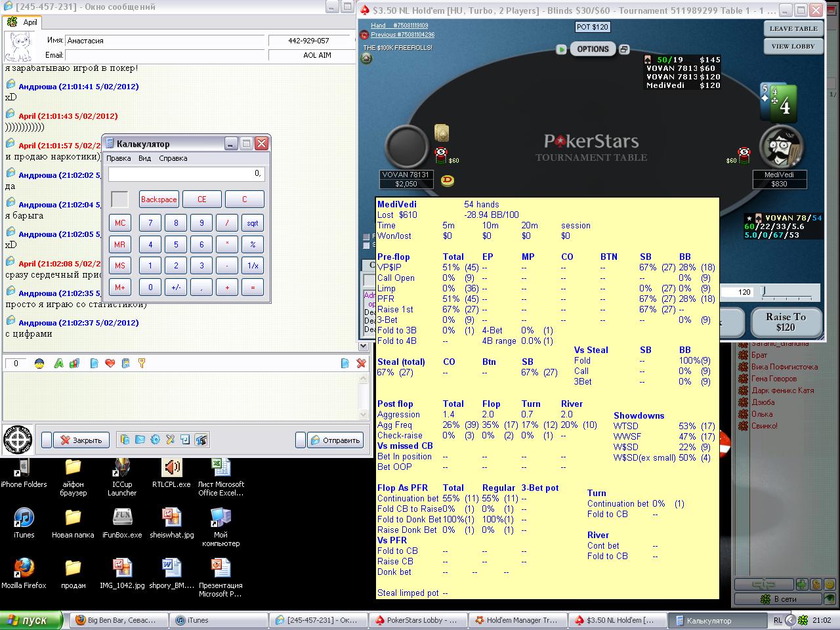Screen dimensions: 840x630
Task: Click the green play icon beside OPTIONS
Action: coord(561,49)
